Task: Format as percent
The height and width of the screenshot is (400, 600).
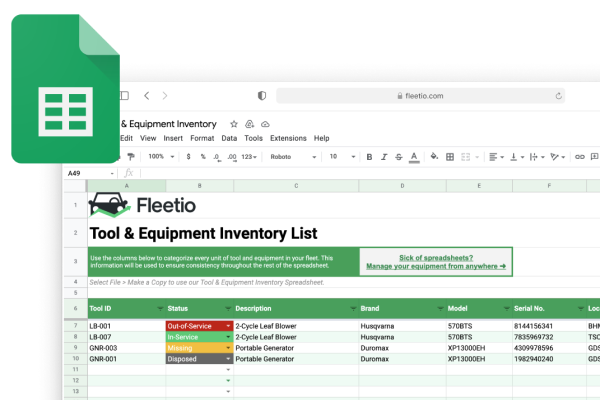Action: click(x=203, y=157)
